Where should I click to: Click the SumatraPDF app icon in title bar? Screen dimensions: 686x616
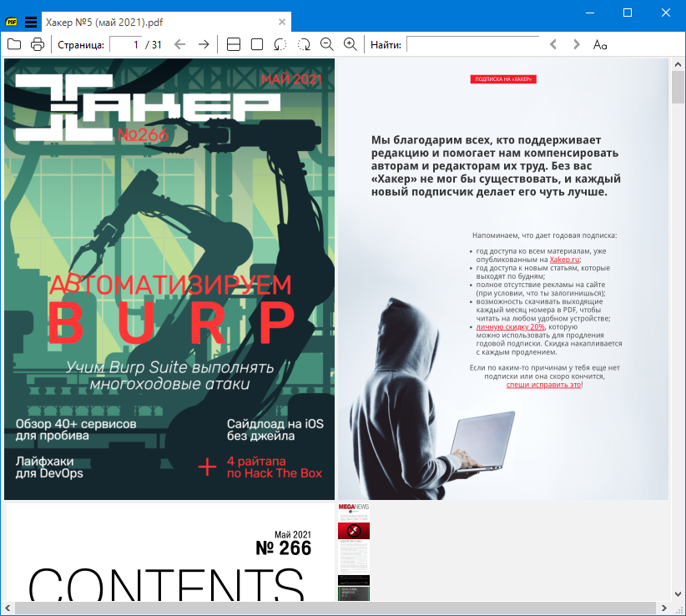pos(11,22)
